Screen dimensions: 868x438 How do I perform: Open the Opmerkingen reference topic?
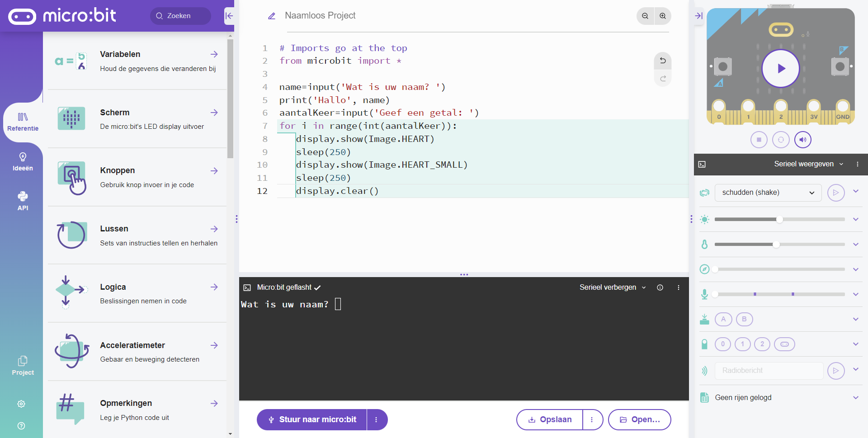[x=137, y=410]
